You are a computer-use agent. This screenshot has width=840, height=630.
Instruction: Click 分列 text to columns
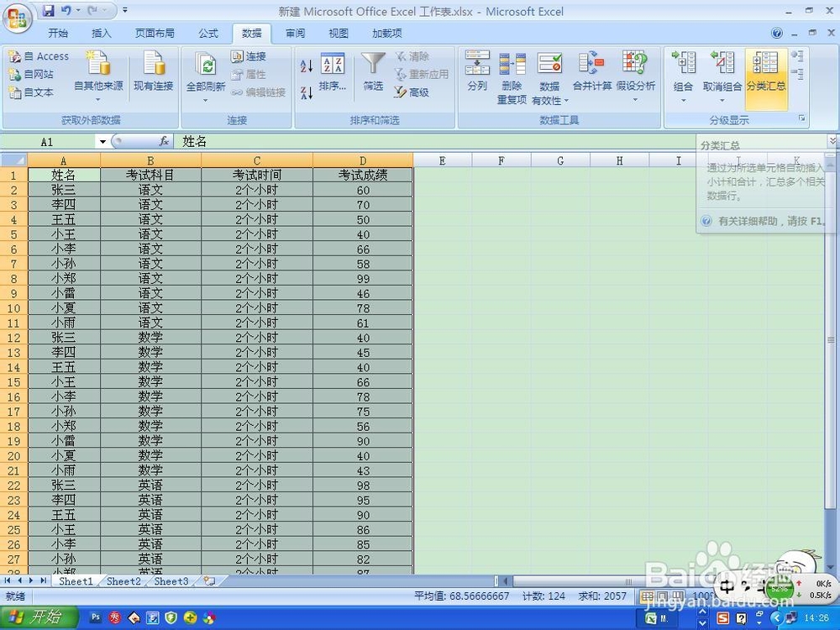pos(477,71)
